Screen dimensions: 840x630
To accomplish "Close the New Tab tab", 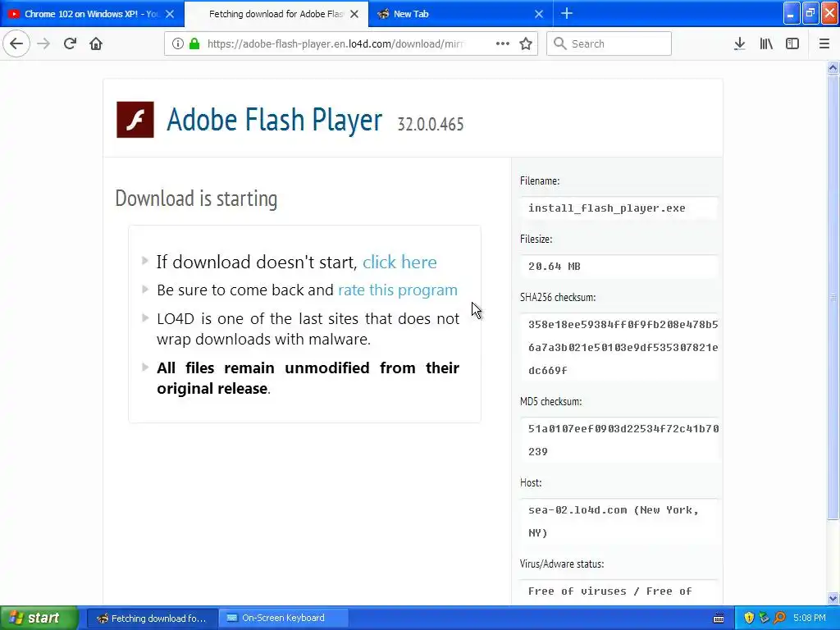I will 539,14.
